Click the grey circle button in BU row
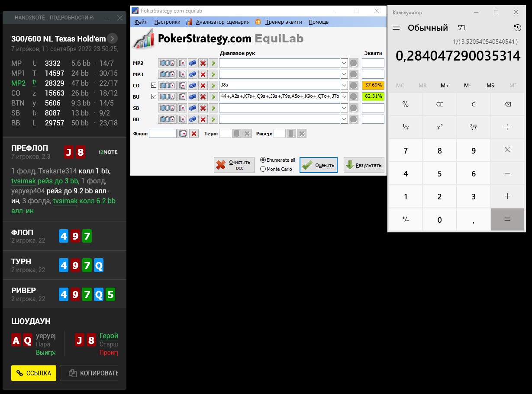The width and height of the screenshot is (532, 394). pyautogui.click(x=354, y=96)
